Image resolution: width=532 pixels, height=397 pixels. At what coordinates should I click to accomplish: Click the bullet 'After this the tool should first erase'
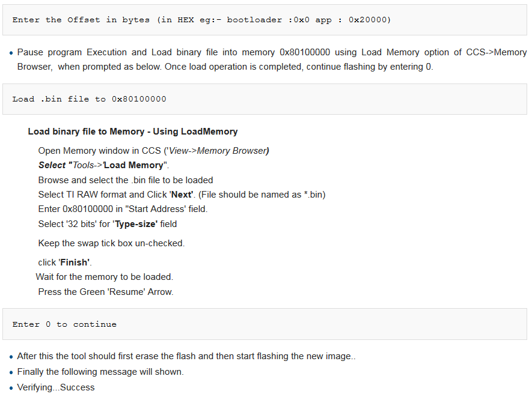click(x=186, y=356)
